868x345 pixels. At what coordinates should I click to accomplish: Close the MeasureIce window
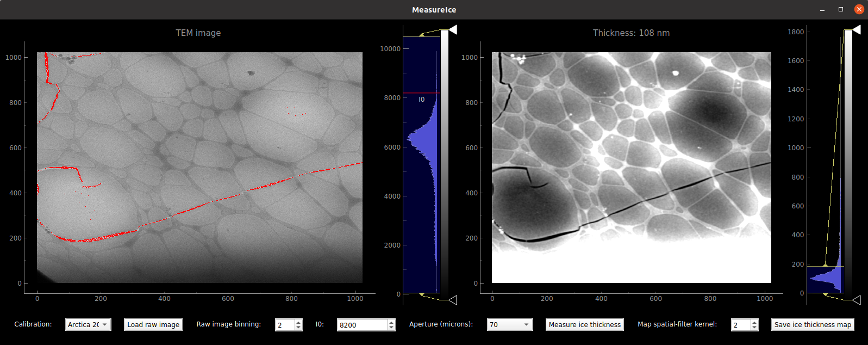pyautogui.click(x=859, y=9)
